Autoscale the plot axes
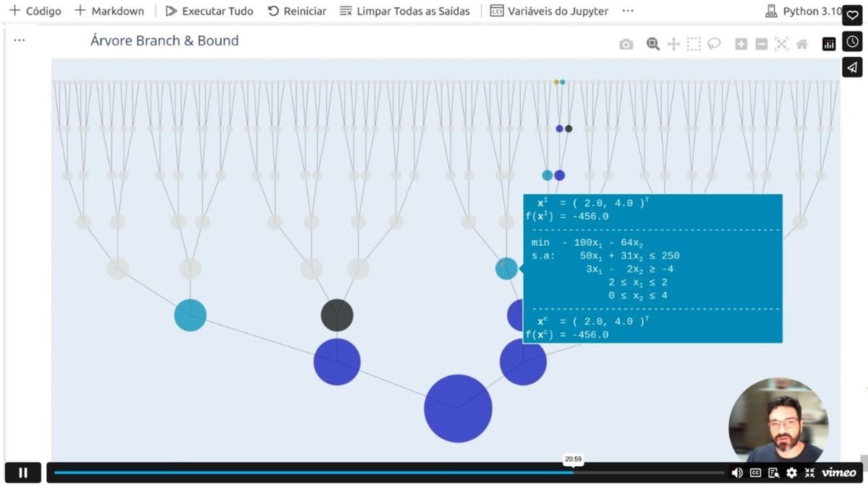This screenshot has height=488, width=868. point(781,44)
